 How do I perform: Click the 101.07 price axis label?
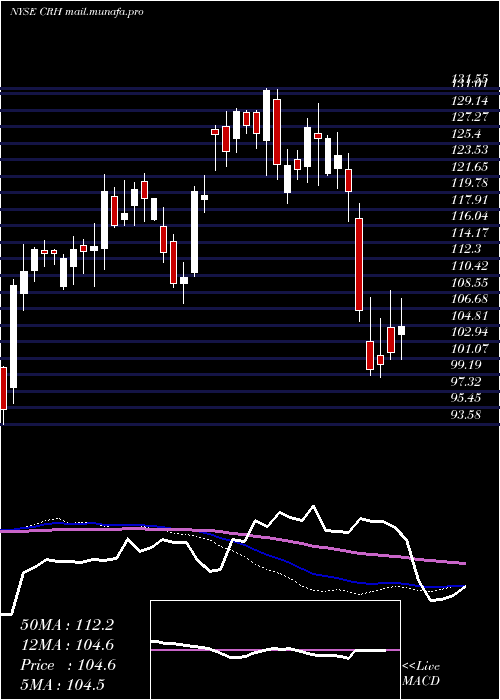469,349
